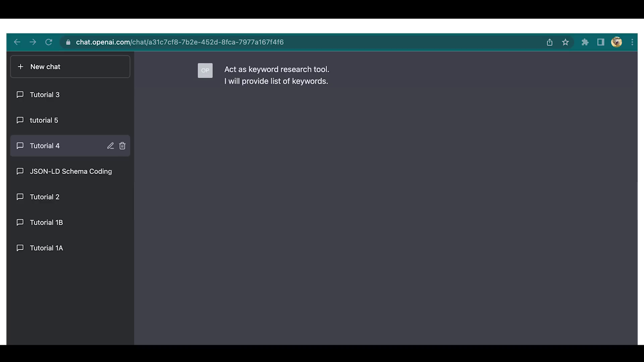Click rename icon on Tutorial 4

point(110,146)
